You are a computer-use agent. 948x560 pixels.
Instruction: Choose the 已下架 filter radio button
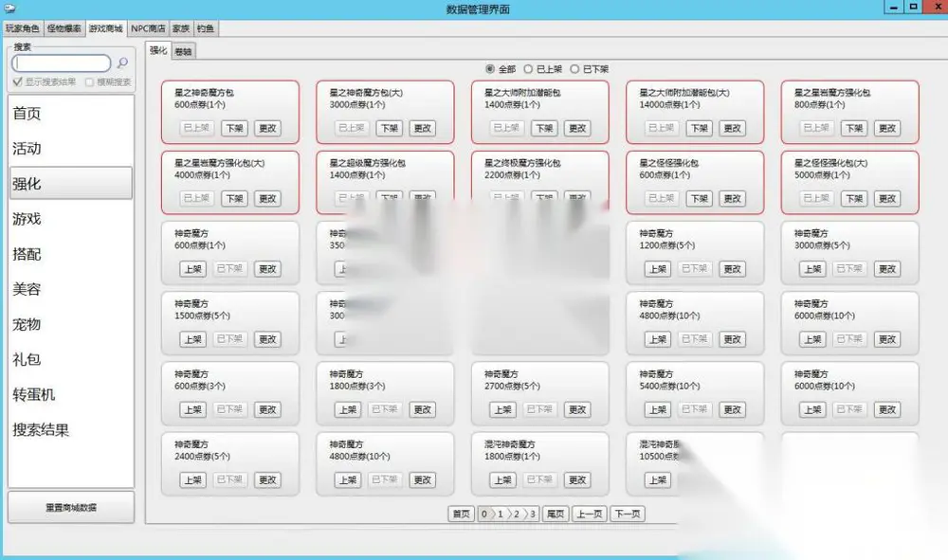(574, 69)
